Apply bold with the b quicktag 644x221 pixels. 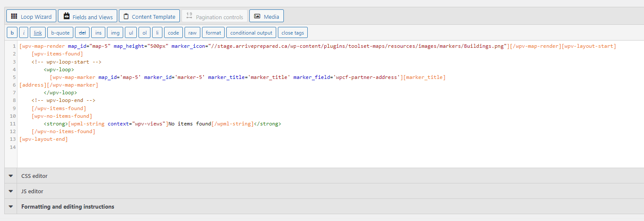pos(12,32)
